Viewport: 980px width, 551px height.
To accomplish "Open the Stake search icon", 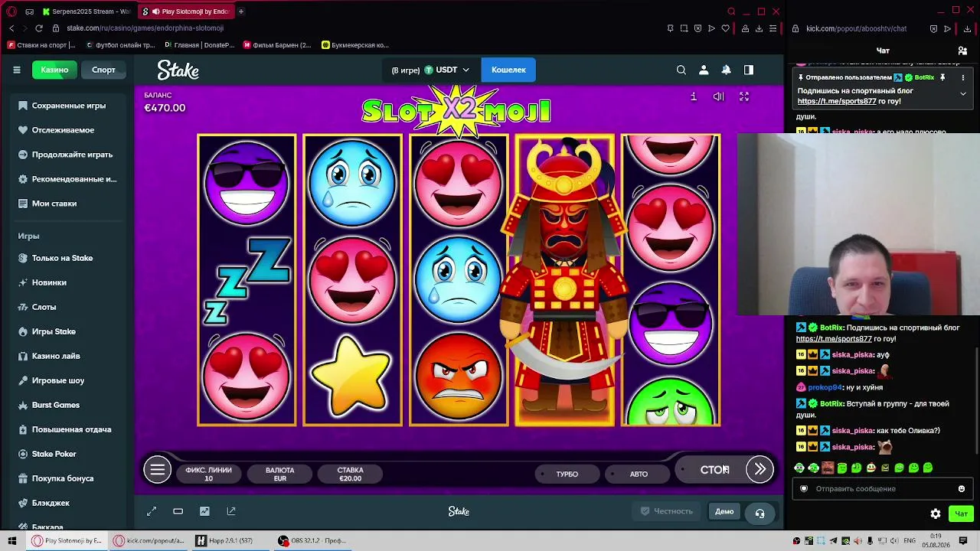I will click(681, 70).
